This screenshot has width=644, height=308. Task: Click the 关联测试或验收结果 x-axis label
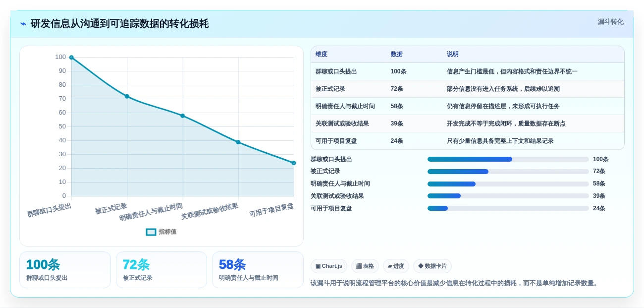(x=210, y=211)
